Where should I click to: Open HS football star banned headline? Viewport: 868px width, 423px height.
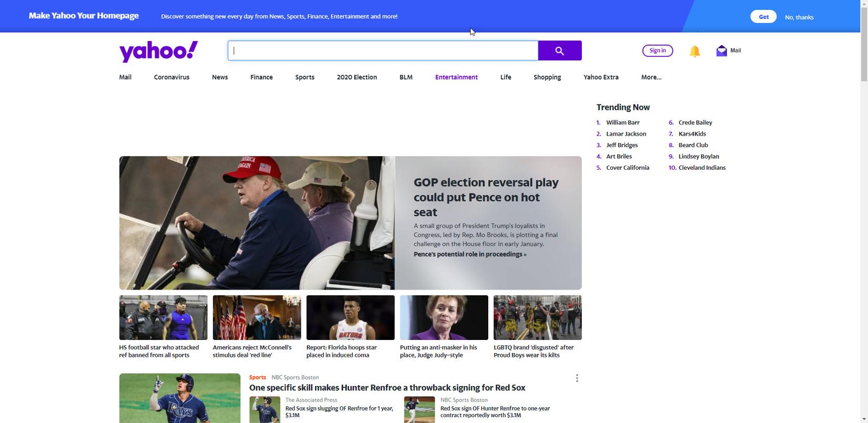159,351
